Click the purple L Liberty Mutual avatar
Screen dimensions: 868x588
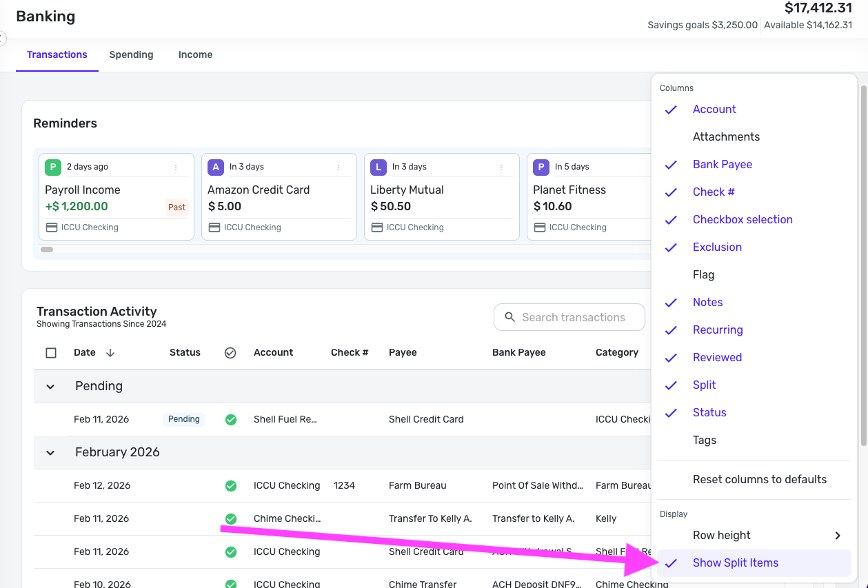point(379,167)
